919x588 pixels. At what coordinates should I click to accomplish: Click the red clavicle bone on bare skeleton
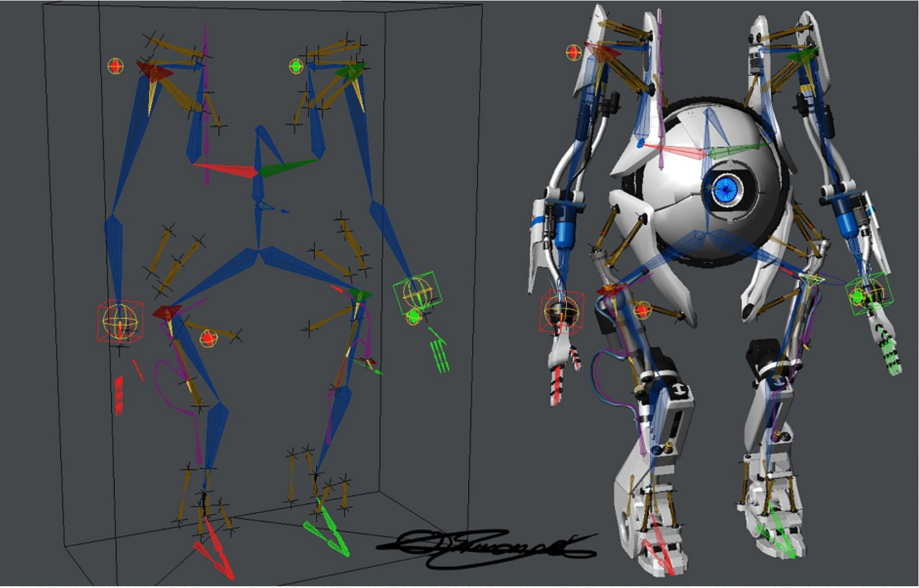225,170
